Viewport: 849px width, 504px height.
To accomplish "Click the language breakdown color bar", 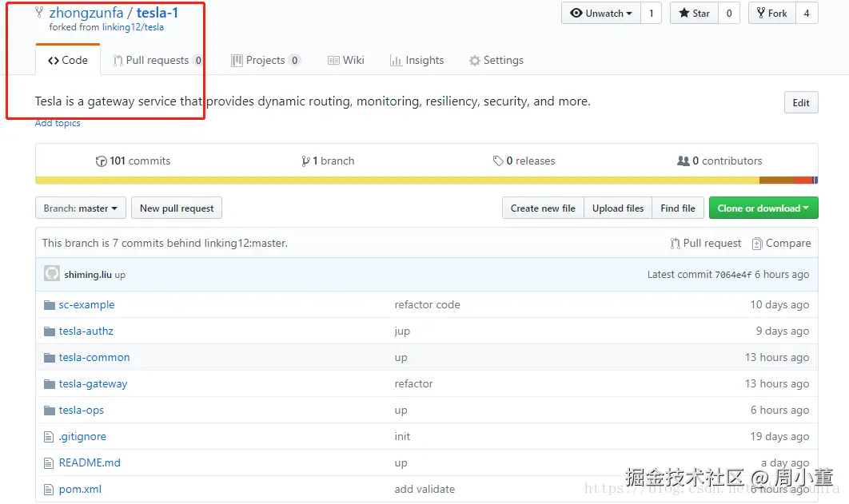I will click(427, 180).
